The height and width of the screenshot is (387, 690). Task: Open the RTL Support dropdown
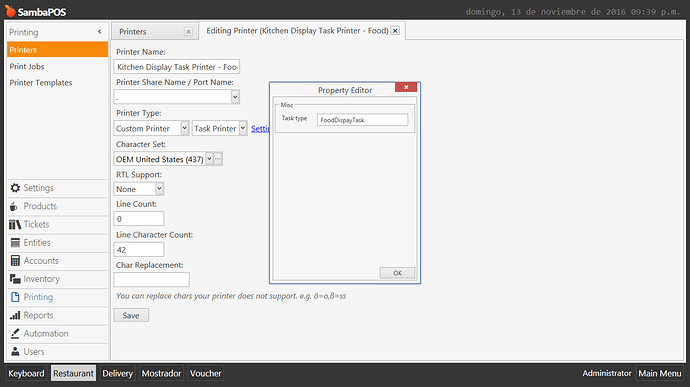[159, 189]
